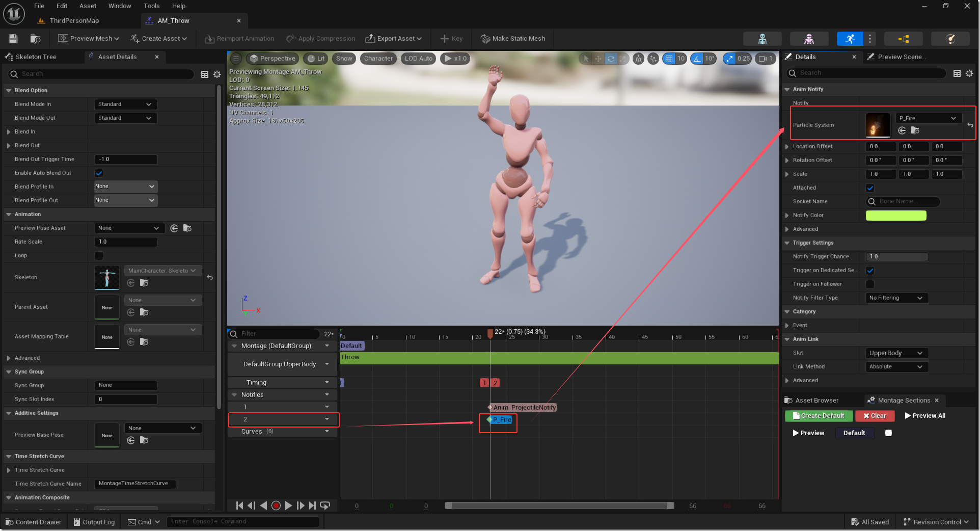Open Asset Details panel settings gear
Screen dimensions: 980x531
pyautogui.click(x=217, y=74)
